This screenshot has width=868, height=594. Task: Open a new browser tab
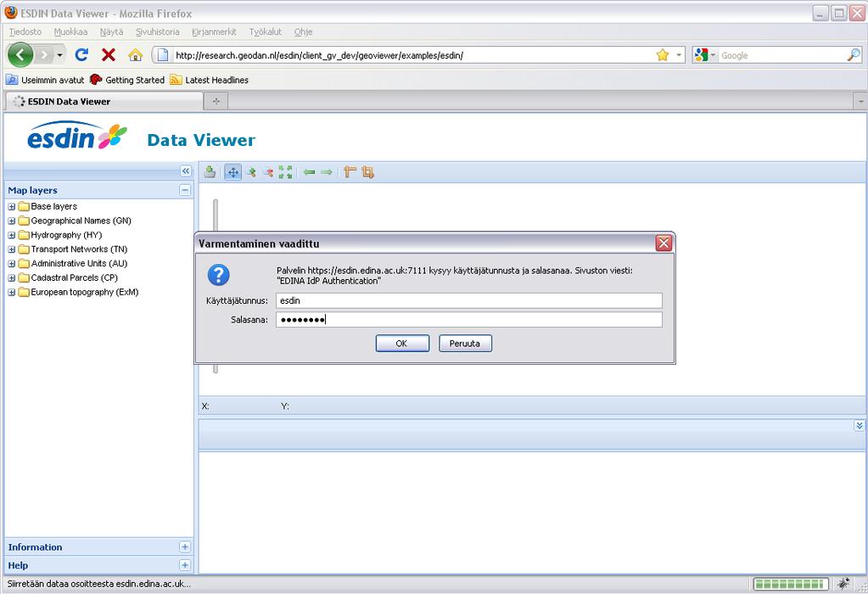216,101
